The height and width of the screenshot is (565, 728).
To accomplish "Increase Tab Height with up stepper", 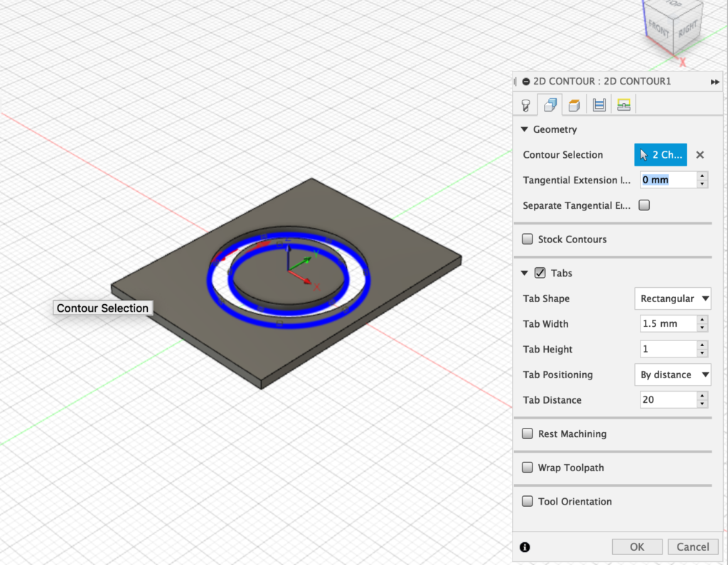I will [702, 345].
